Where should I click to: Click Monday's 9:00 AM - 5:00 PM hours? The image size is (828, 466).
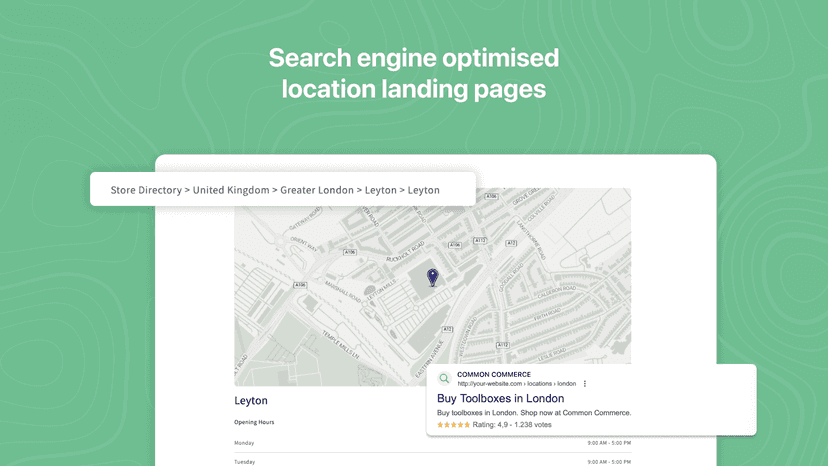609,443
